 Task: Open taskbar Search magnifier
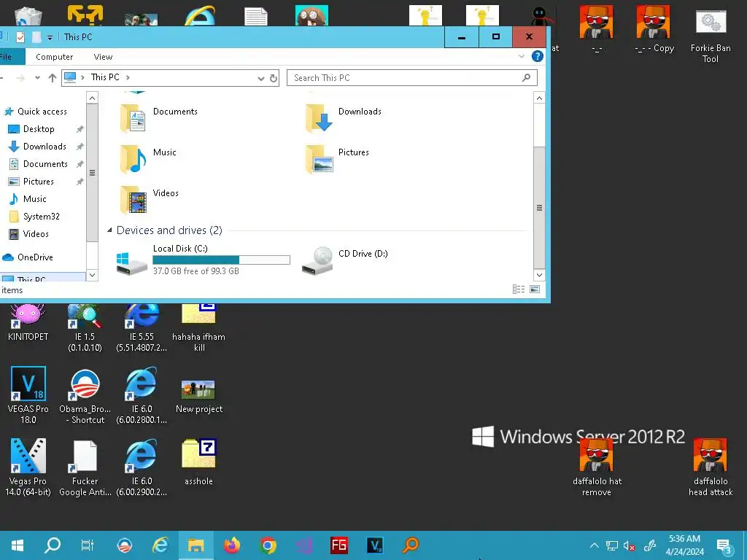point(53,545)
